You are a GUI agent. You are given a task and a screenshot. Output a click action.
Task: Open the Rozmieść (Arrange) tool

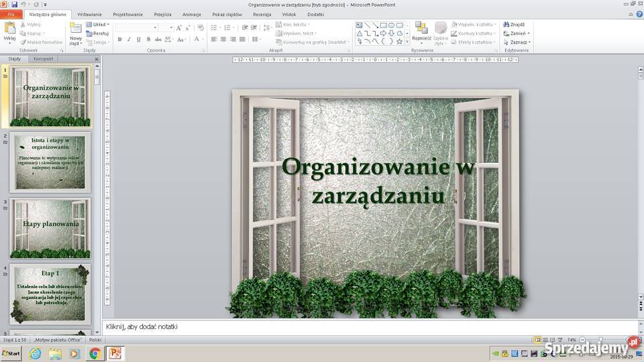click(x=421, y=28)
